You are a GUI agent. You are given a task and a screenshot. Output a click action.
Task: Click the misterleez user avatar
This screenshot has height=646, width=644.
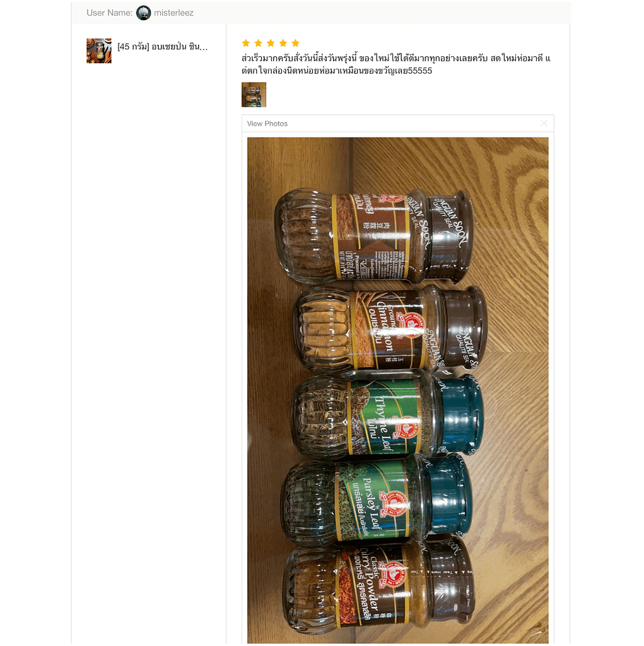click(143, 13)
